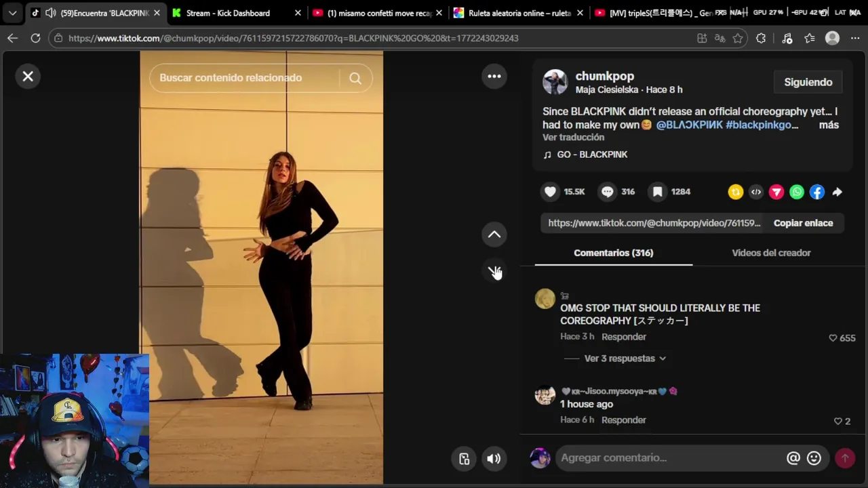Open browser tab list dropdown chevron
Screen dimensions: 868x488
click(12, 13)
